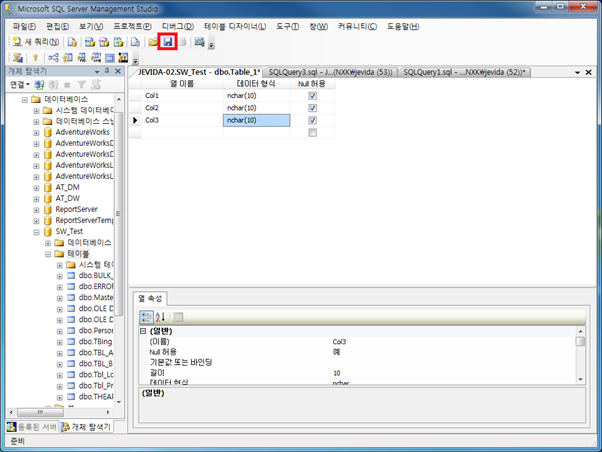Switch to the SQLQuery3.sql tab
Image resolution: width=602 pixels, height=452 pixels.
coord(330,72)
